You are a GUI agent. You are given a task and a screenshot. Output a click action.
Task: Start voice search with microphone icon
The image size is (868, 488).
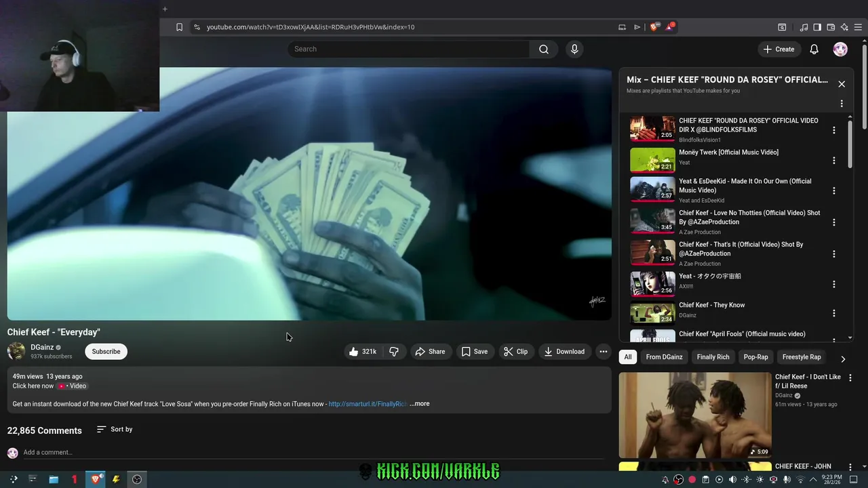(574, 49)
